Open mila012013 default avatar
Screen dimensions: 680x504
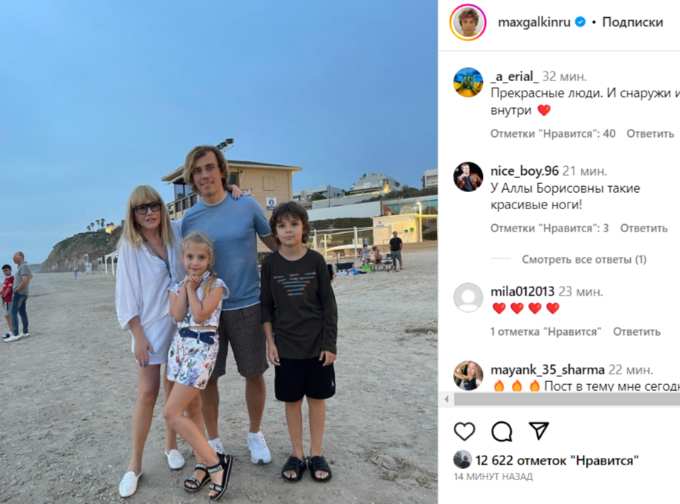click(x=468, y=298)
